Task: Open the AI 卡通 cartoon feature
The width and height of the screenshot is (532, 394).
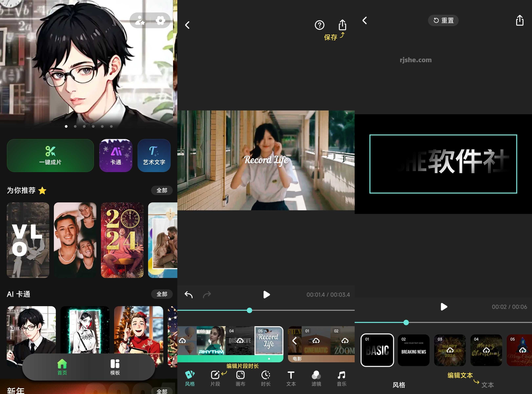Action: (x=116, y=155)
